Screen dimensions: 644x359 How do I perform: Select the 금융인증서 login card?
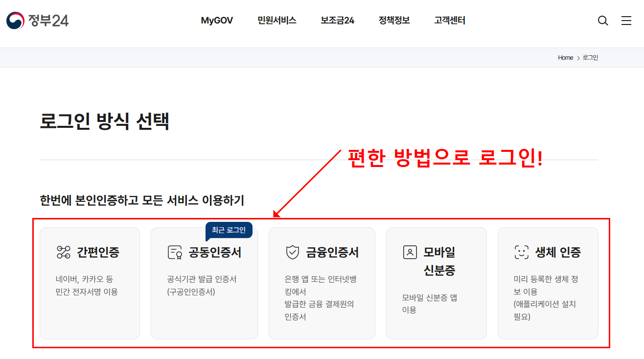(x=322, y=283)
